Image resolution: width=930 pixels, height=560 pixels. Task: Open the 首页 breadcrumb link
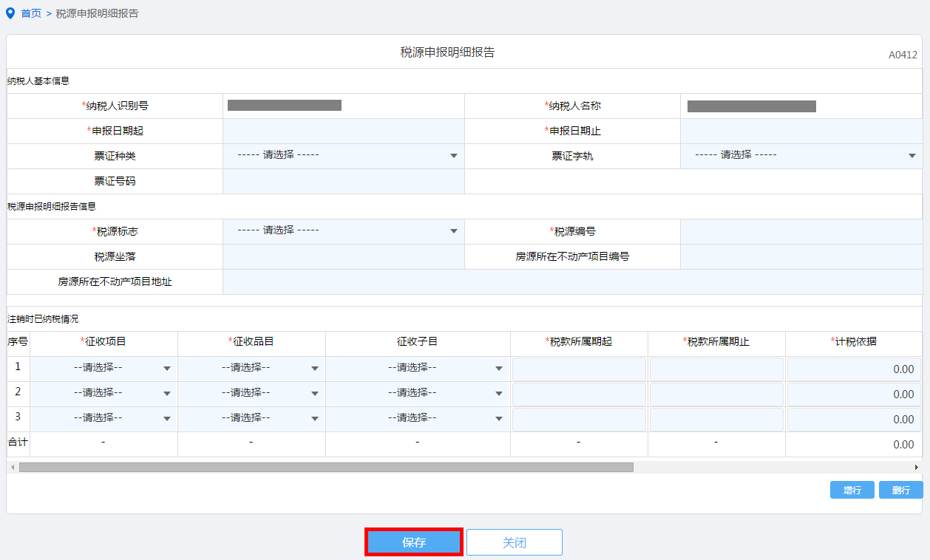tap(31, 14)
